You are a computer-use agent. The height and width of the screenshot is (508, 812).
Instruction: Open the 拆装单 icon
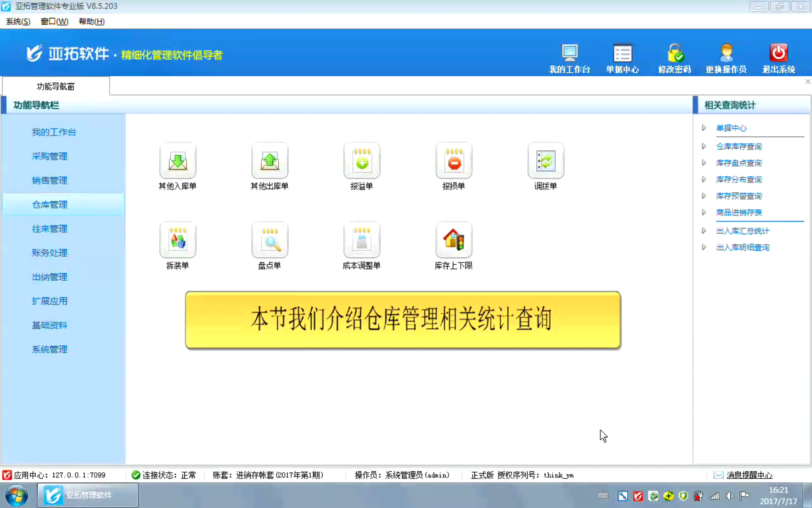click(177, 241)
